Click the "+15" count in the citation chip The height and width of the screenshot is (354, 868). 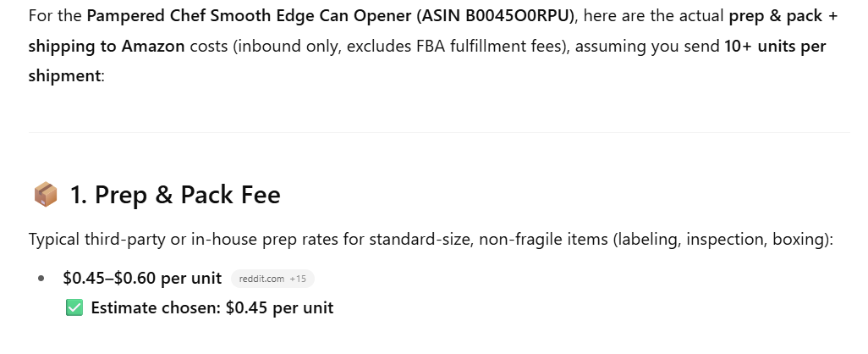coord(298,279)
